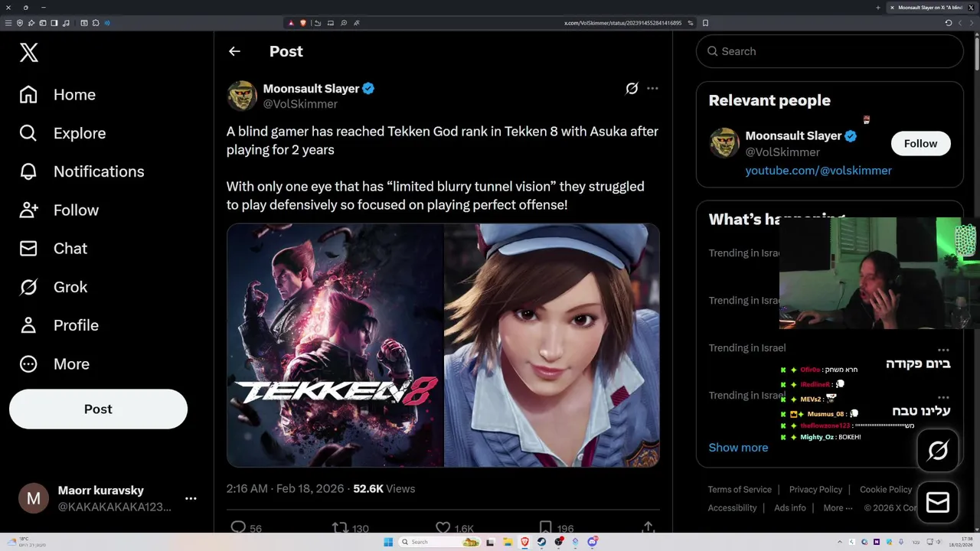Viewport: 980px width, 551px height.
Task: Open a new browser tab
Action: pyautogui.click(x=877, y=8)
